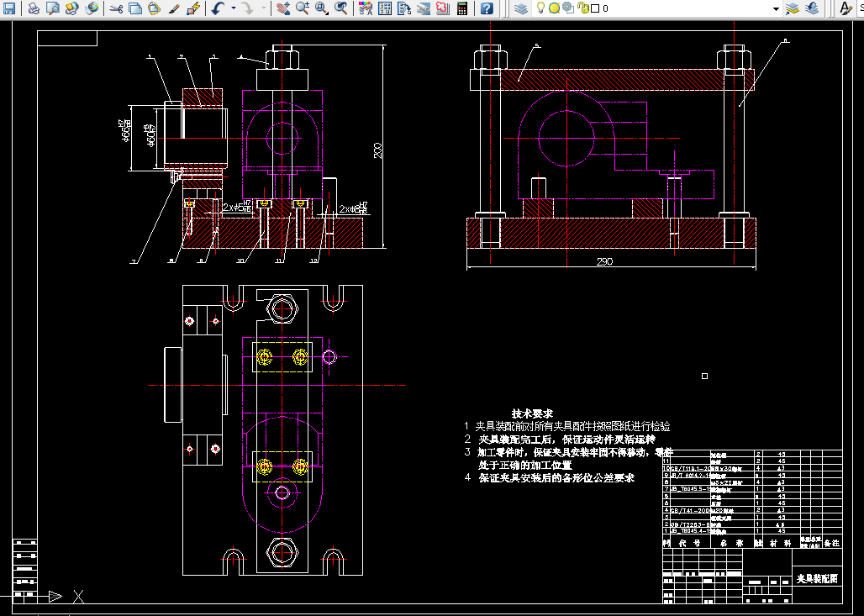Copy to clipboard using the Copy icon
This screenshot has height=616, width=864.
135,8
